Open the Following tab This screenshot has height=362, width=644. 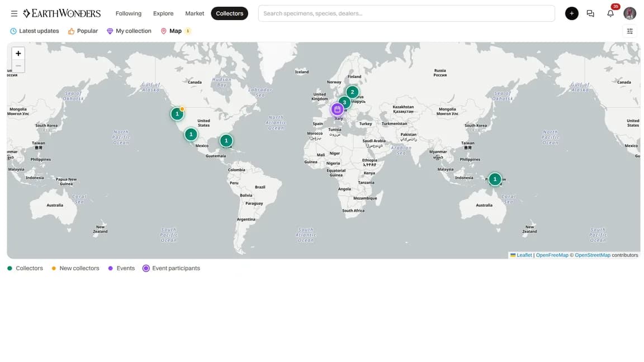coord(129,13)
